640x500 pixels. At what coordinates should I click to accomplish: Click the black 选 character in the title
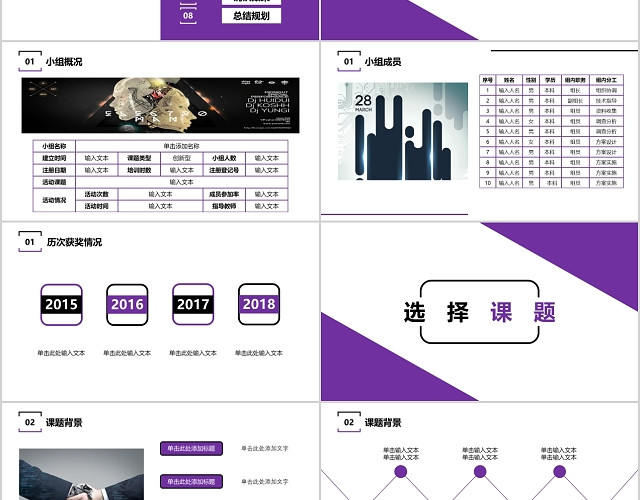pyautogui.click(x=415, y=312)
